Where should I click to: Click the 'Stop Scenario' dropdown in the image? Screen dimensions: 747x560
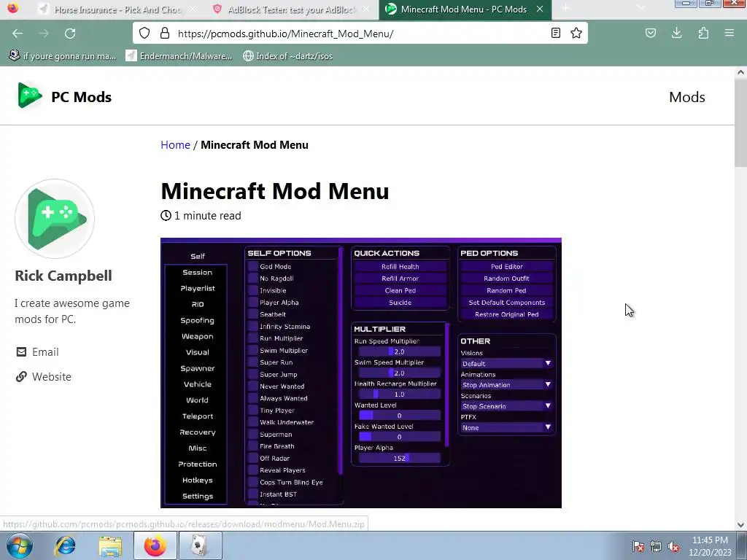pos(506,406)
